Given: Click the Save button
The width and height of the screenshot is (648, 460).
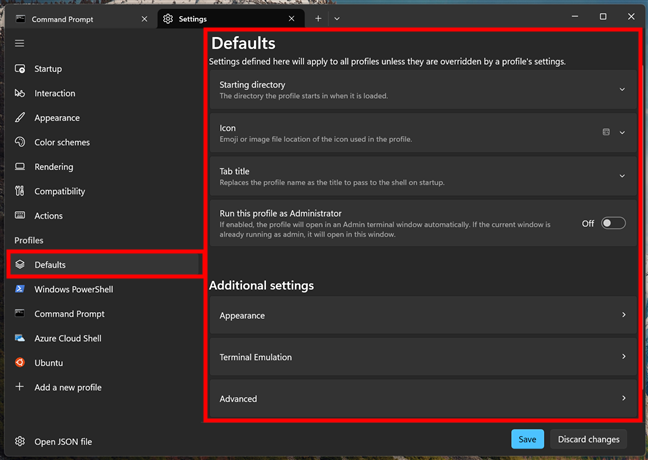Looking at the screenshot, I should (527, 439).
